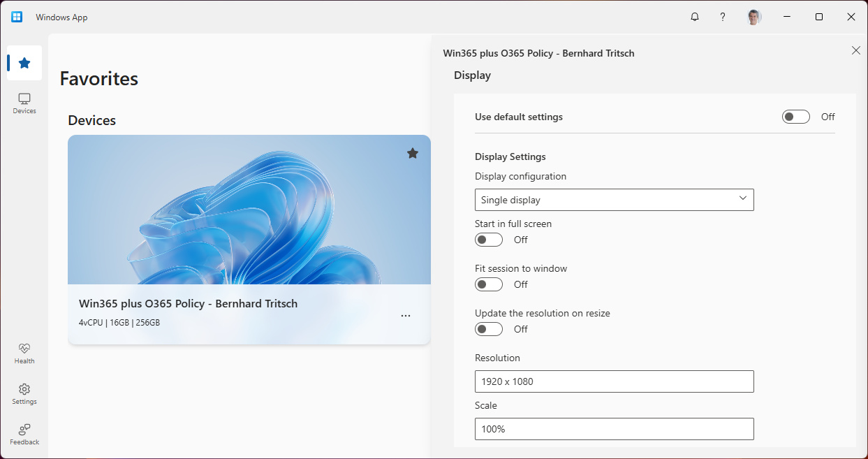Open help via the question mark icon

[x=722, y=16]
